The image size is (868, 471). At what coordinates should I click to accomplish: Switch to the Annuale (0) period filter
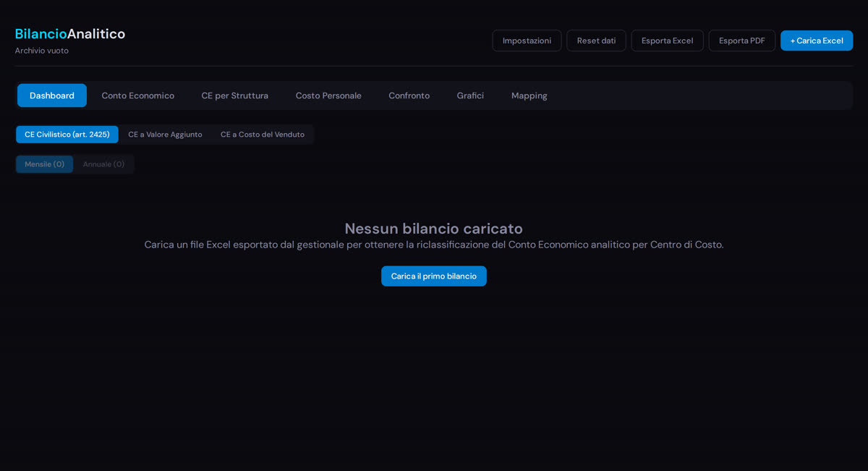point(103,164)
